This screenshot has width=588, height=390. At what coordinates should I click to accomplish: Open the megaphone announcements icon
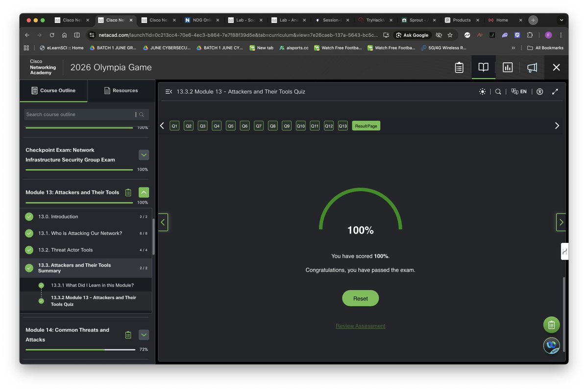(532, 68)
